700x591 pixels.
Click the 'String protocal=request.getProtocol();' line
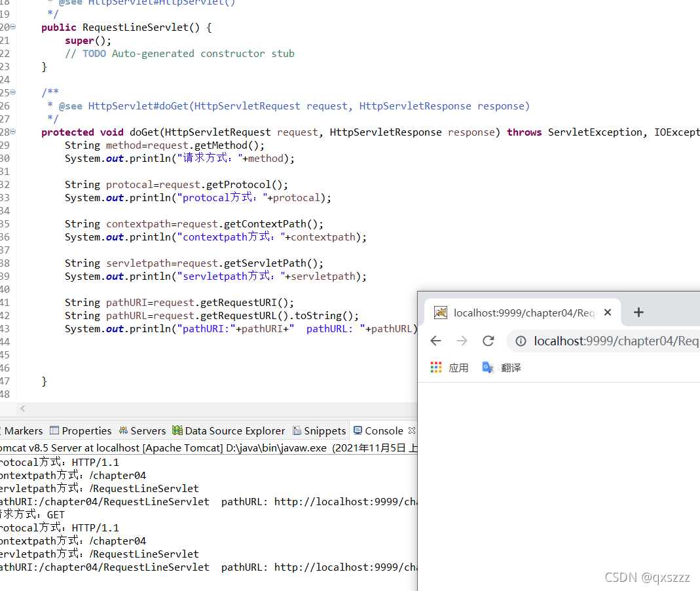(x=176, y=185)
